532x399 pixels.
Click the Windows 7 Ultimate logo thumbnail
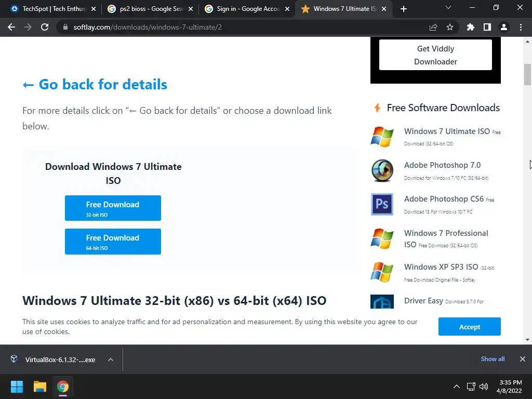[x=382, y=137]
